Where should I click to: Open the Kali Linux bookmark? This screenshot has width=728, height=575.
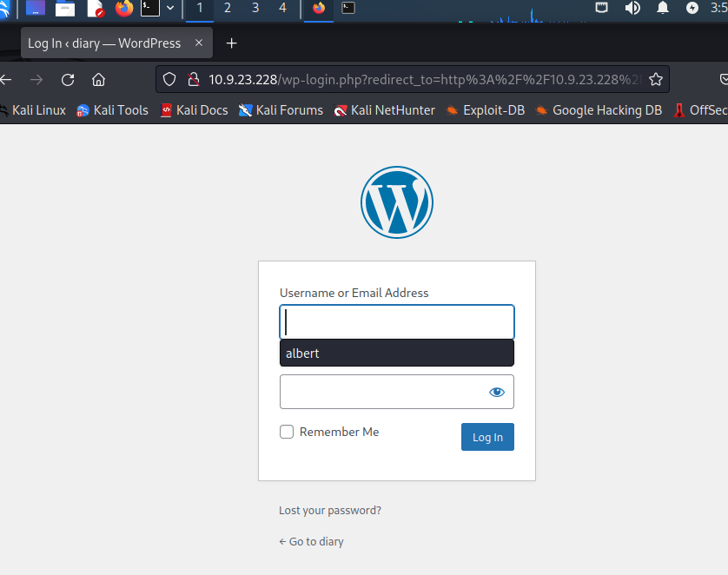tap(33, 110)
